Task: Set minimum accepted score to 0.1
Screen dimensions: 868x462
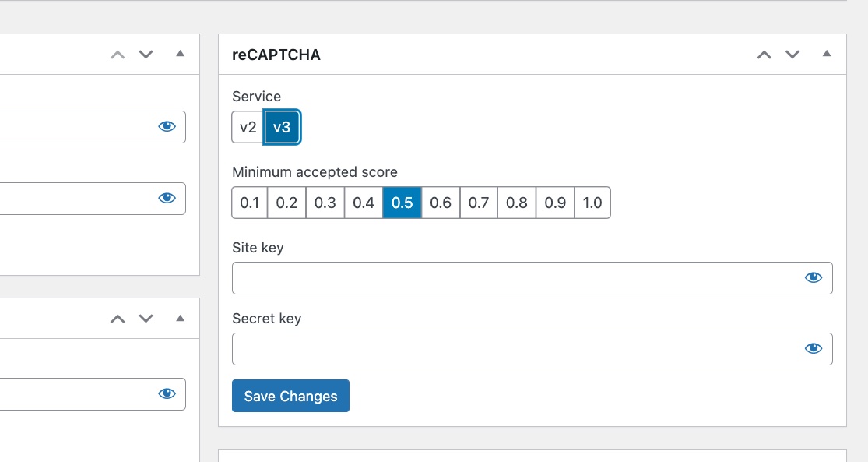Action: click(250, 203)
